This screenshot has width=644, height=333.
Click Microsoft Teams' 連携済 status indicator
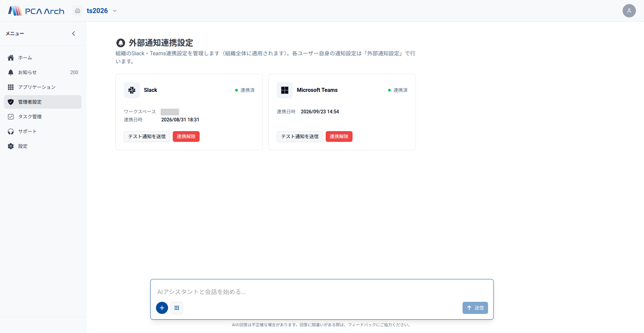coord(398,90)
